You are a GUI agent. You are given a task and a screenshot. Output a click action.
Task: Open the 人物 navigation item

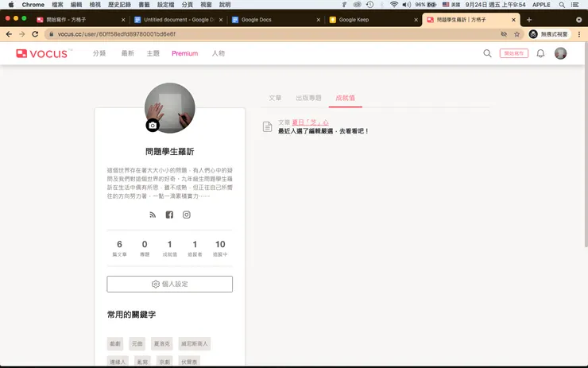[x=219, y=53]
